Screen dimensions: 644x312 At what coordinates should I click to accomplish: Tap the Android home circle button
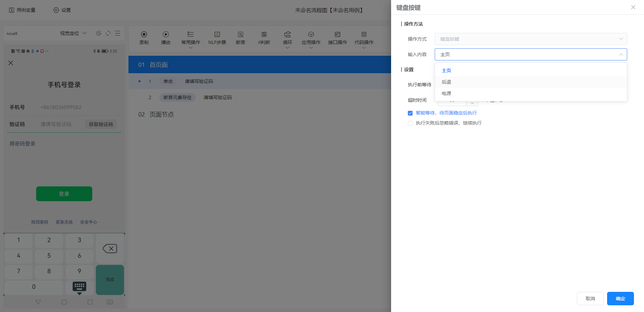64,302
